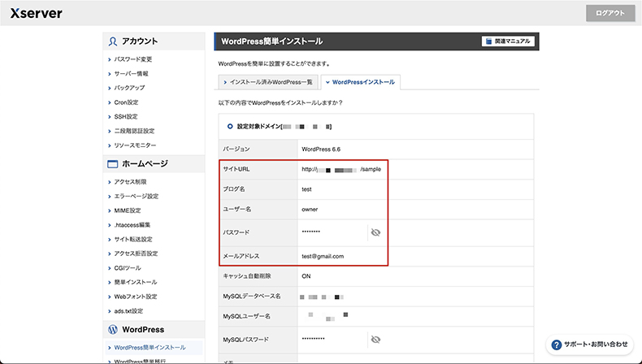Viewport: 642px width, 364px height.
Task: Toggle MySQLパスワード visibility eye icon
Action: (375, 340)
